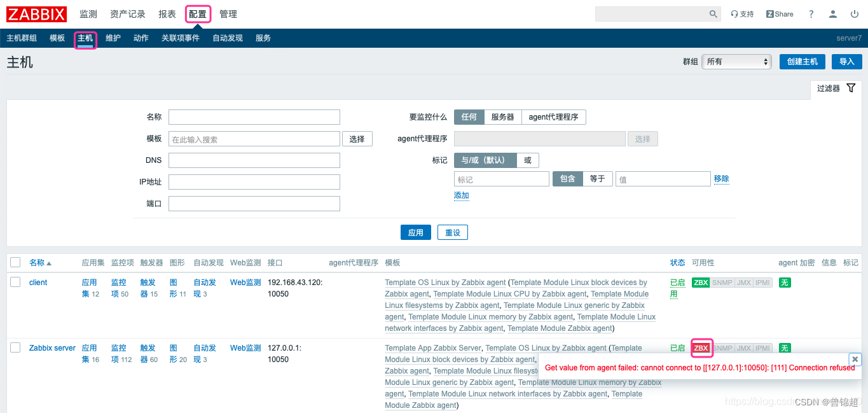Open Zabbix server 触发器 60 link

click(x=149, y=354)
